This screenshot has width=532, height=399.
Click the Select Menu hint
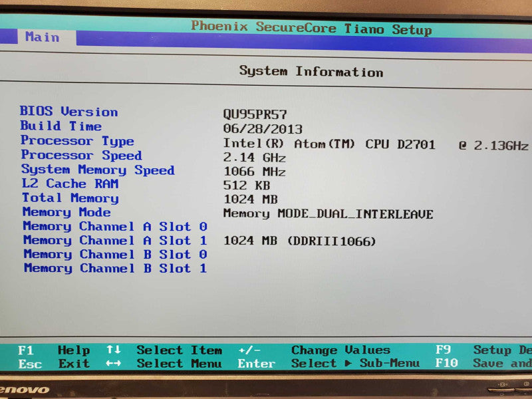click(179, 363)
